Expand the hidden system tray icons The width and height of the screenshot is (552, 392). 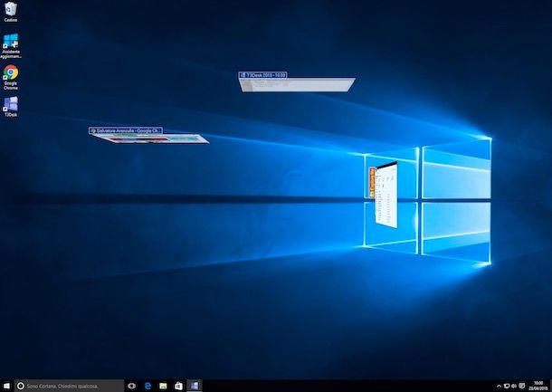click(499, 387)
